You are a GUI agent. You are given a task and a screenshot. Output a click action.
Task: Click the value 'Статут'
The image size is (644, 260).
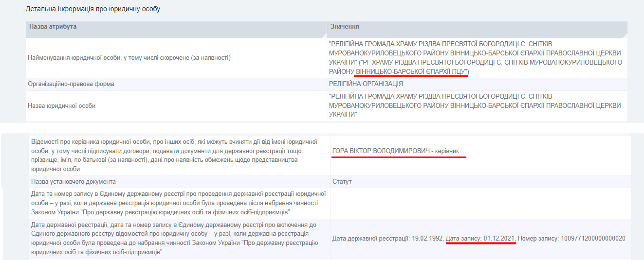click(342, 182)
